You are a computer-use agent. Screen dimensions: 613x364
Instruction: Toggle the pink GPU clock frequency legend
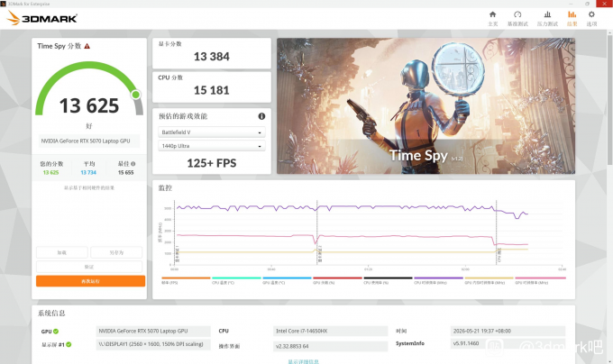click(540, 280)
